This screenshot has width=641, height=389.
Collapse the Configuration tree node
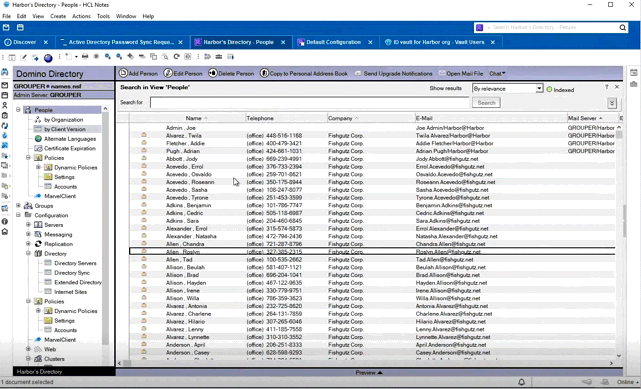[x=18, y=215]
